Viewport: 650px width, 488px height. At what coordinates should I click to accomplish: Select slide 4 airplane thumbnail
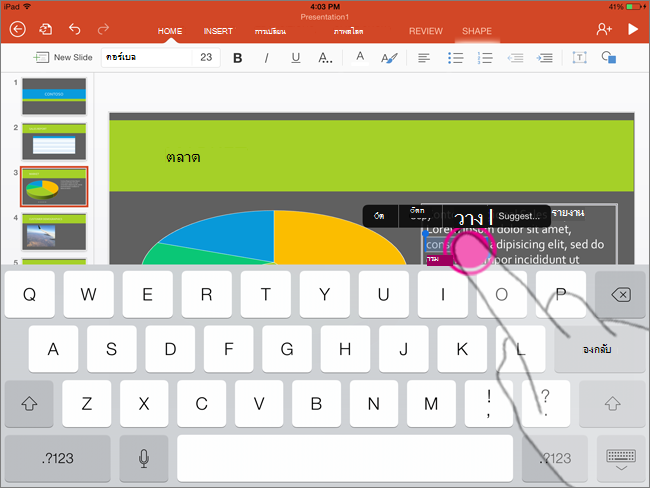click(x=54, y=232)
